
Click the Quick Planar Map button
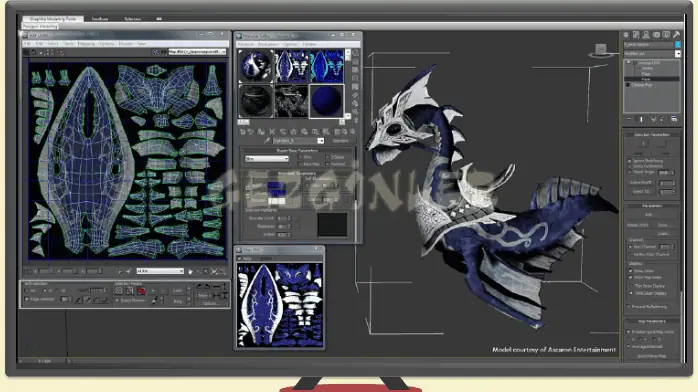652,356
